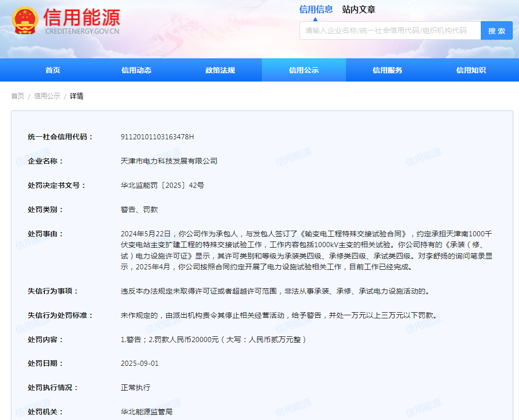Click the penalty date 2025-09-01
Image resolution: width=519 pixels, height=420 pixels.
click(139, 363)
